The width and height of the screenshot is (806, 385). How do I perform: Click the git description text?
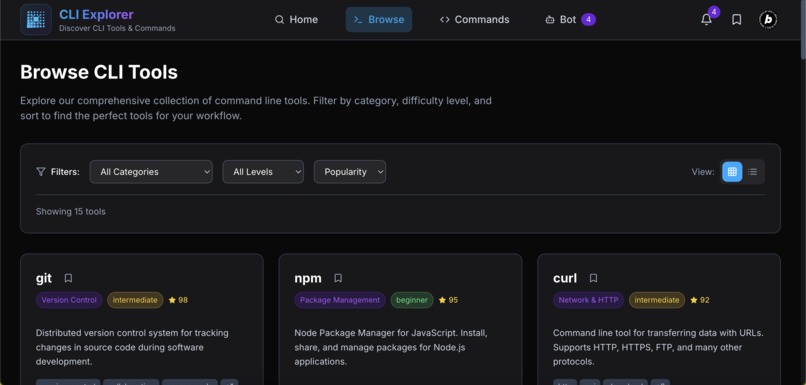[x=132, y=347]
